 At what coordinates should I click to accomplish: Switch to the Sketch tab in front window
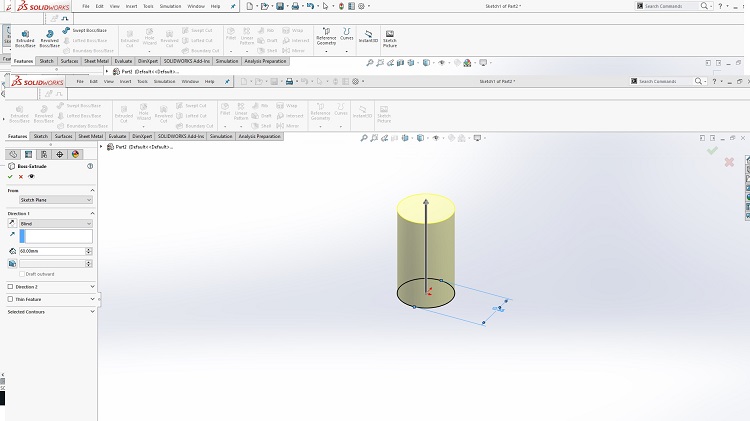click(41, 136)
